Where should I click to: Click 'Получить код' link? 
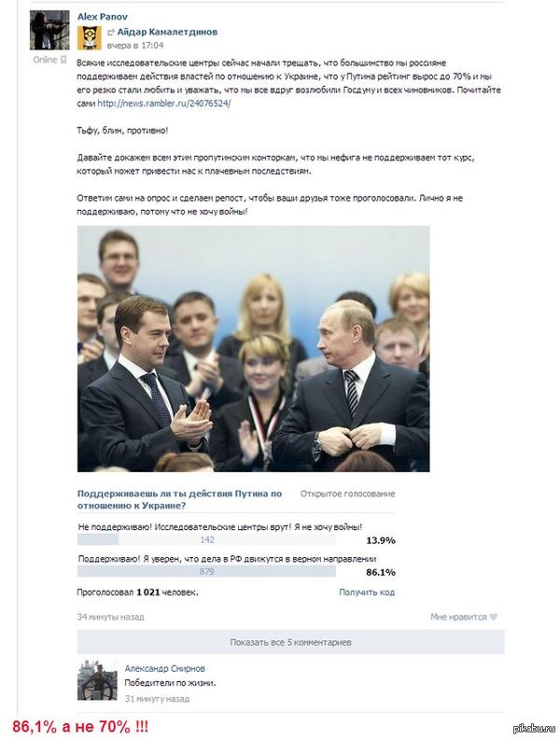click(367, 593)
